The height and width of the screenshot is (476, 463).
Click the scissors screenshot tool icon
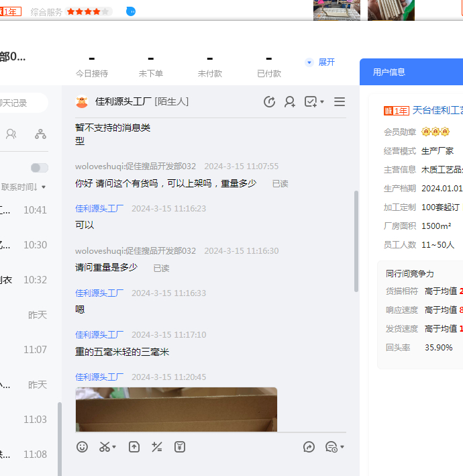(105, 446)
